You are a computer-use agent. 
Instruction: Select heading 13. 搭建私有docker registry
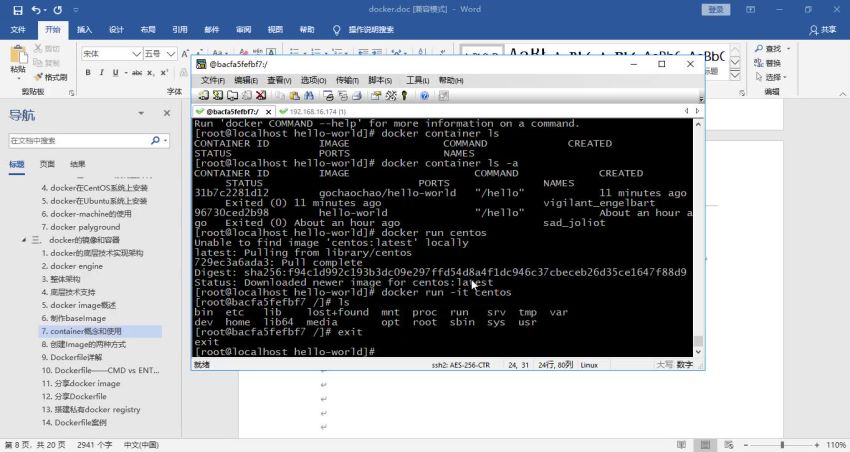pos(91,409)
